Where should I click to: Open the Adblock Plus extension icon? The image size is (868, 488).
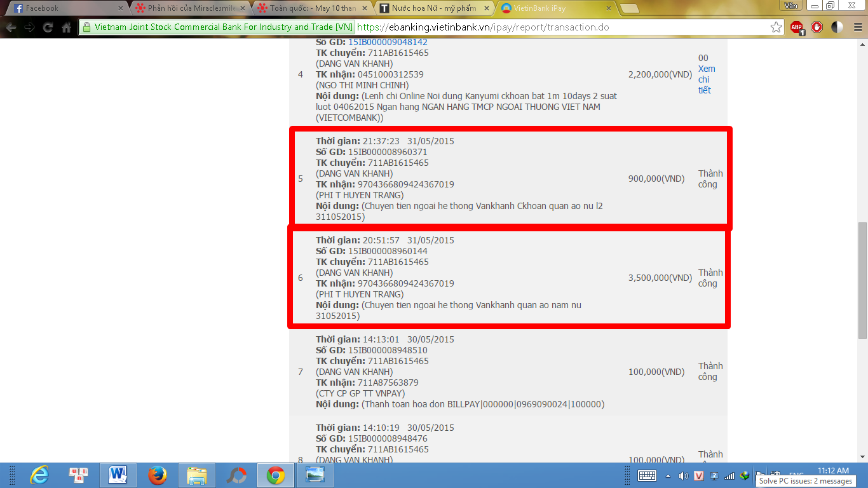[796, 27]
